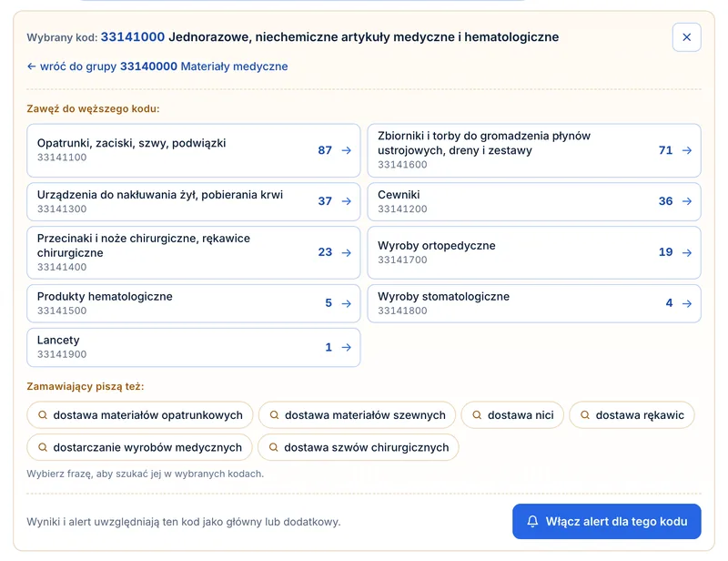Select the Cewniki 33141200 card

pyautogui.click(x=534, y=201)
